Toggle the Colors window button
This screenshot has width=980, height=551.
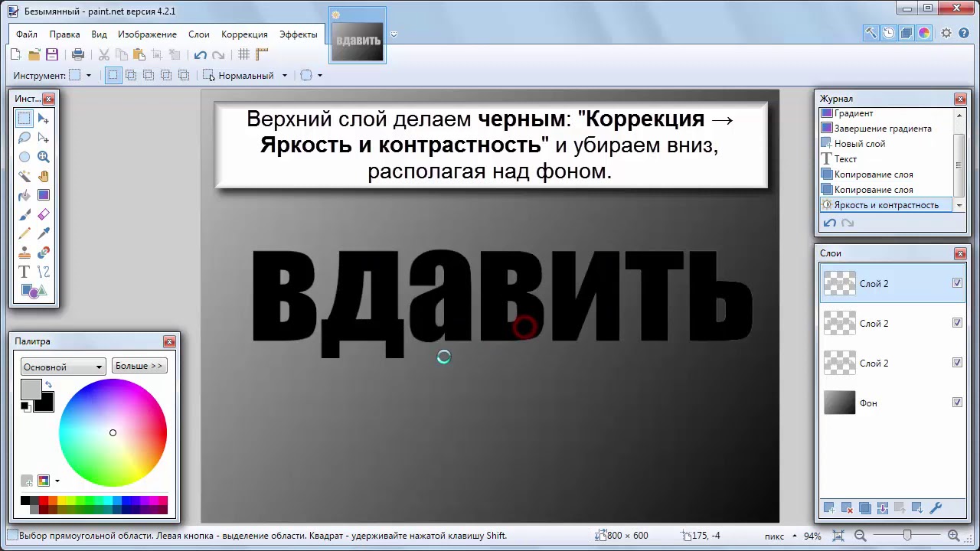click(924, 33)
